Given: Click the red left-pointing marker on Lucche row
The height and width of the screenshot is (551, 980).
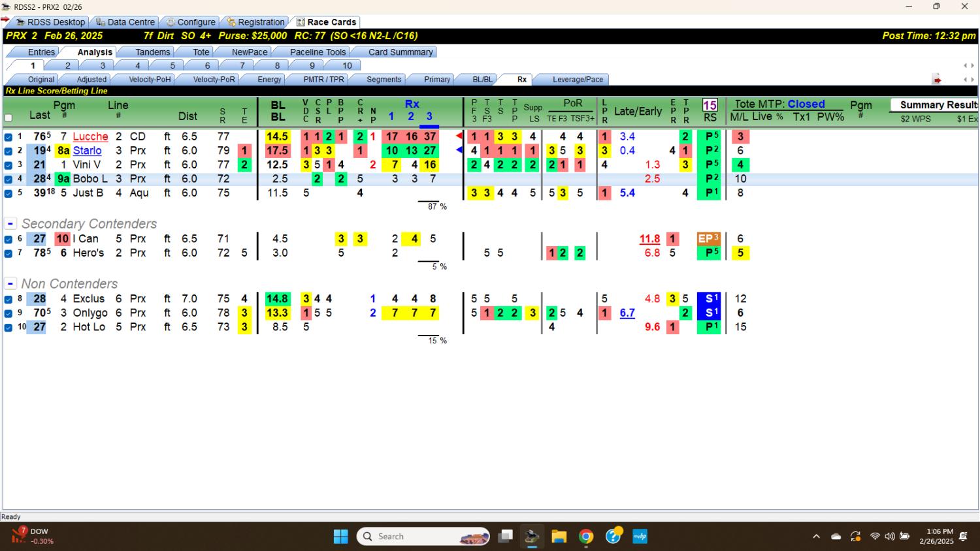Looking at the screenshot, I should [459, 136].
